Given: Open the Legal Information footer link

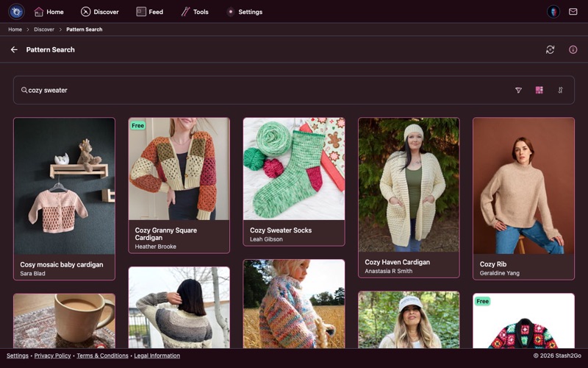Looking at the screenshot, I should 157,355.
